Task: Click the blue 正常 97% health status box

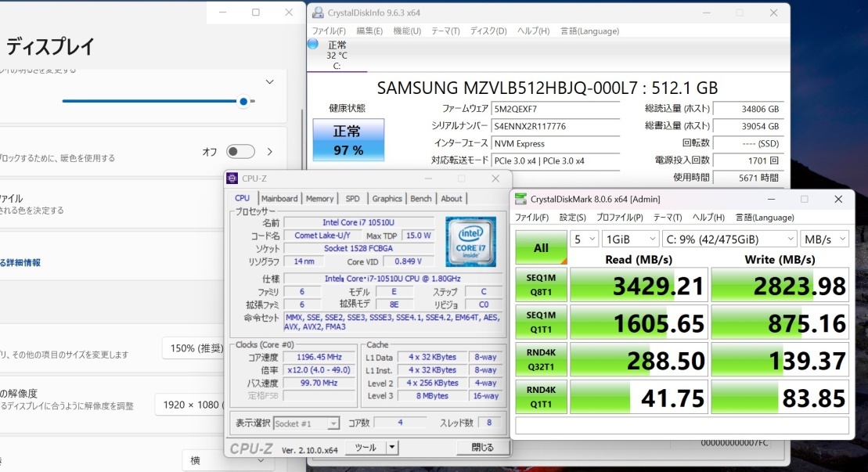Action: click(x=348, y=140)
